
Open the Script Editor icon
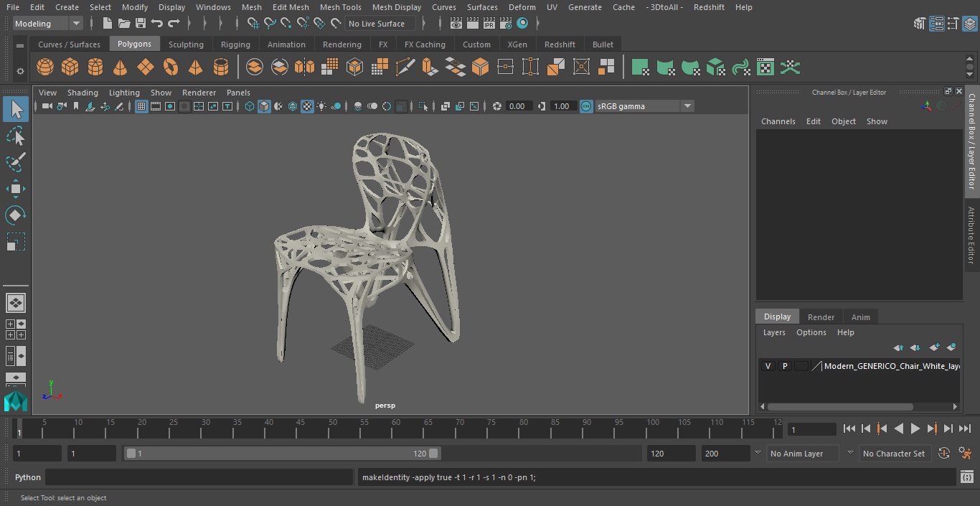pyautogui.click(x=966, y=477)
